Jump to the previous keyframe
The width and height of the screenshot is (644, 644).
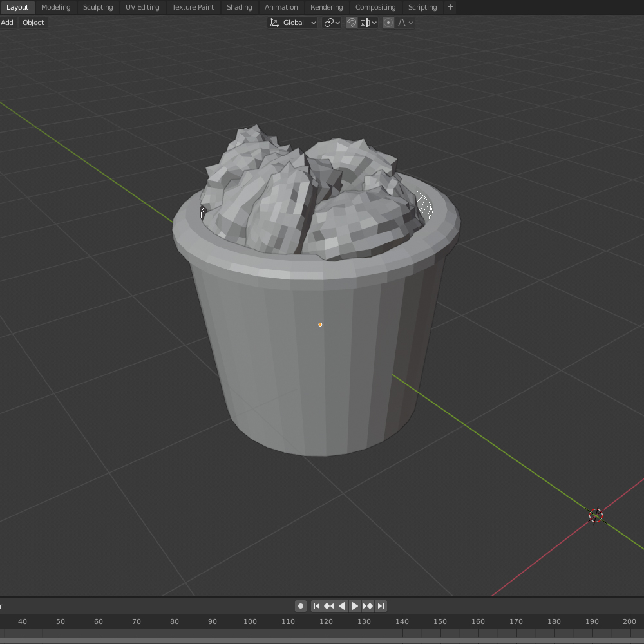pos(329,606)
